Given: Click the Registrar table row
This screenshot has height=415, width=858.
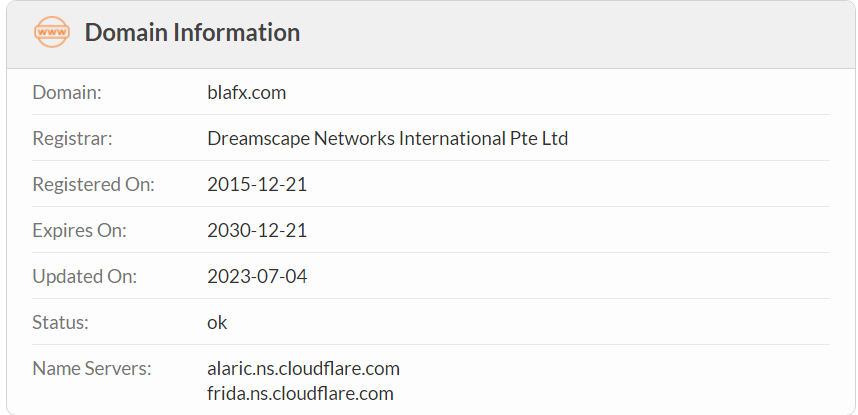Looking at the screenshot, I should (431, 138).
